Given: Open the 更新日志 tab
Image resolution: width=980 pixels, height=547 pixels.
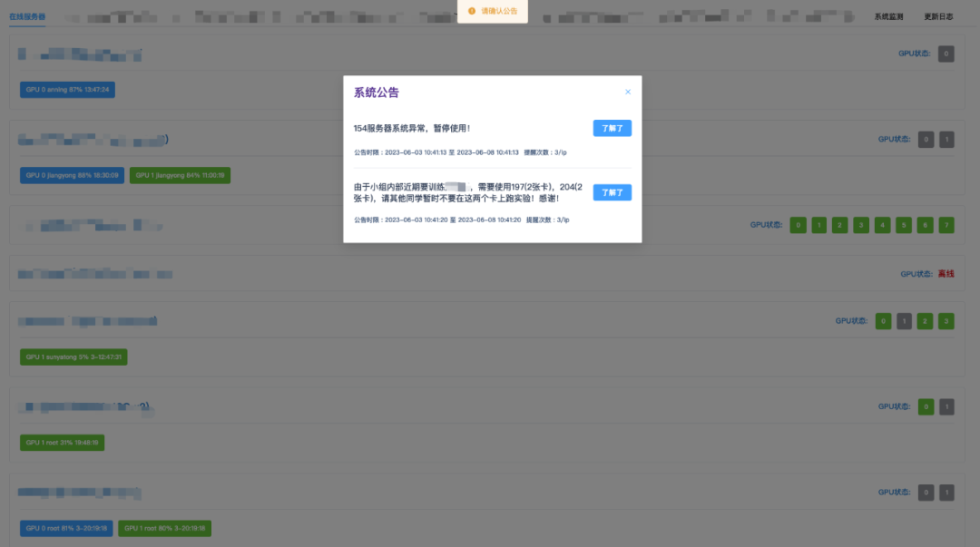Looking at the screenshot, I should click(938, 17).
